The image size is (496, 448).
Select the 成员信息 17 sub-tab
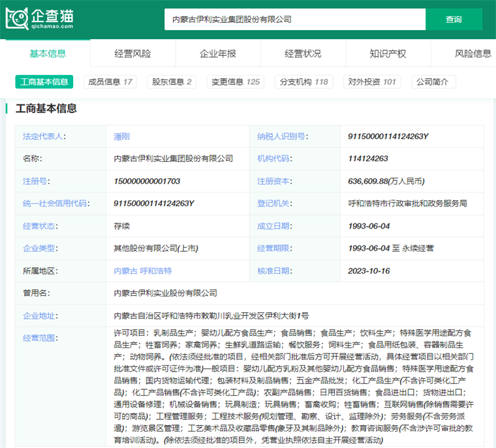coord(110,82)
